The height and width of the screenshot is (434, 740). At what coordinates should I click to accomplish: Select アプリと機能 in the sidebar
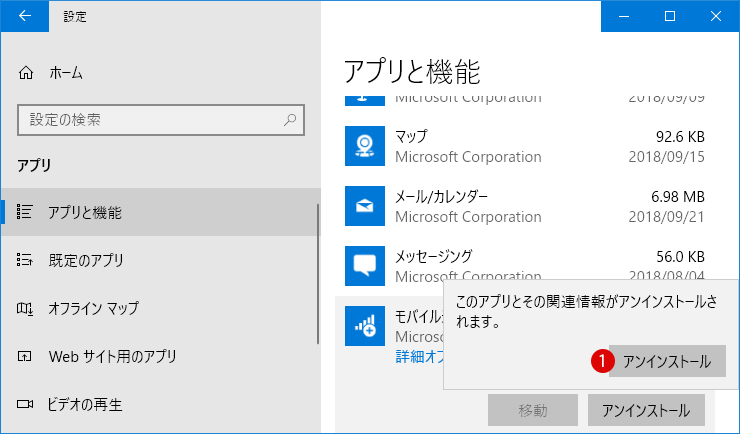tap(160, 212)
